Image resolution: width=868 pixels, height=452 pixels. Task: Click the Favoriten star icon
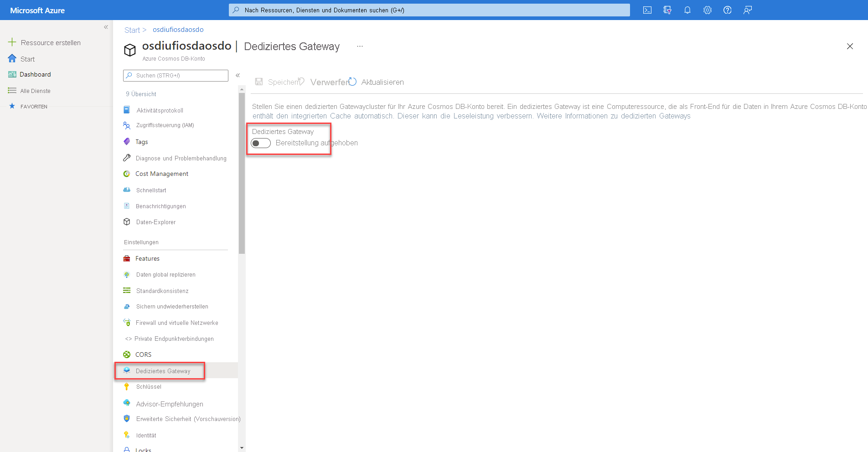coord(12,106)
